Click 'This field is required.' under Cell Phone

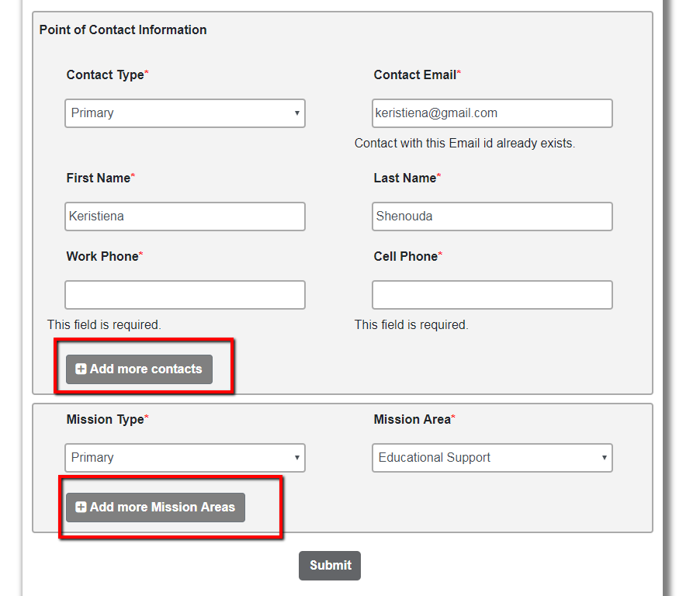click(x=411, y=324)
